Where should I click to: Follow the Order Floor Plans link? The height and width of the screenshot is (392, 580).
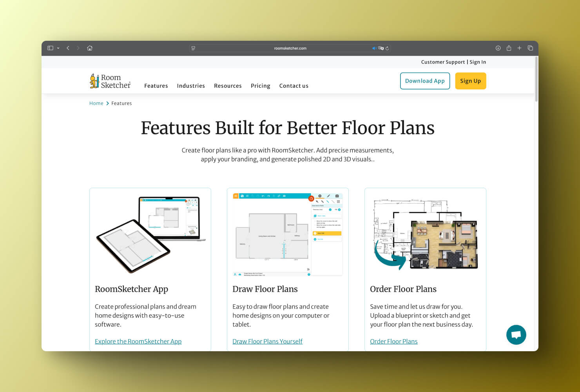(x=394, y=341)
